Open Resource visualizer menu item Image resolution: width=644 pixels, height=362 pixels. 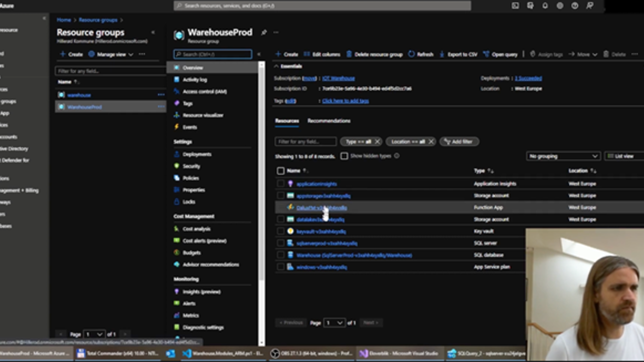coord(203,115)
